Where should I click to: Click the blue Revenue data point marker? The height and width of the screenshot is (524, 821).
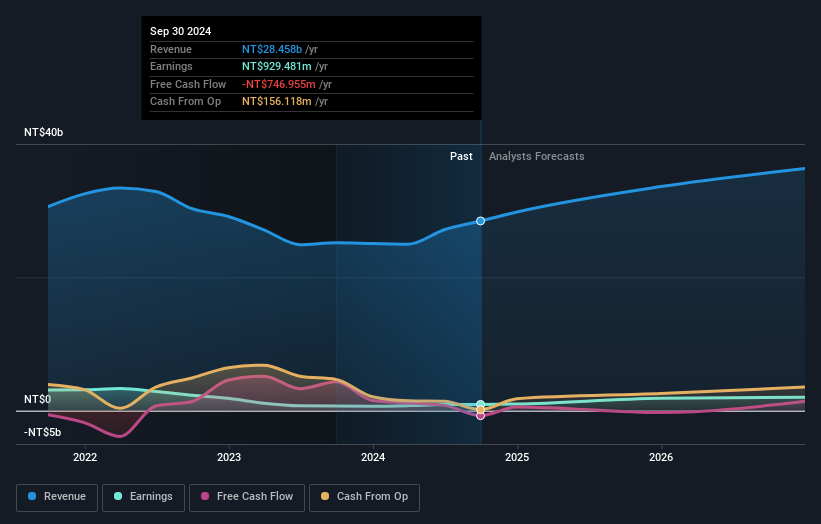(x=480, y=221)
